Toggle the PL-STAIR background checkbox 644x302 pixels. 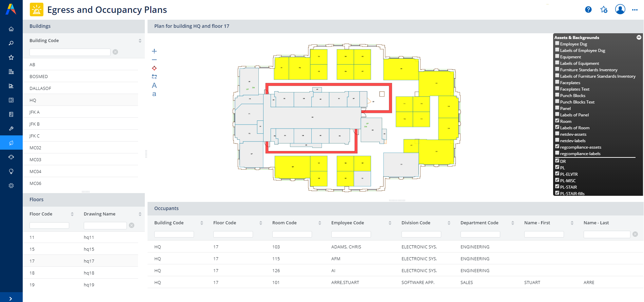point(557,187)
